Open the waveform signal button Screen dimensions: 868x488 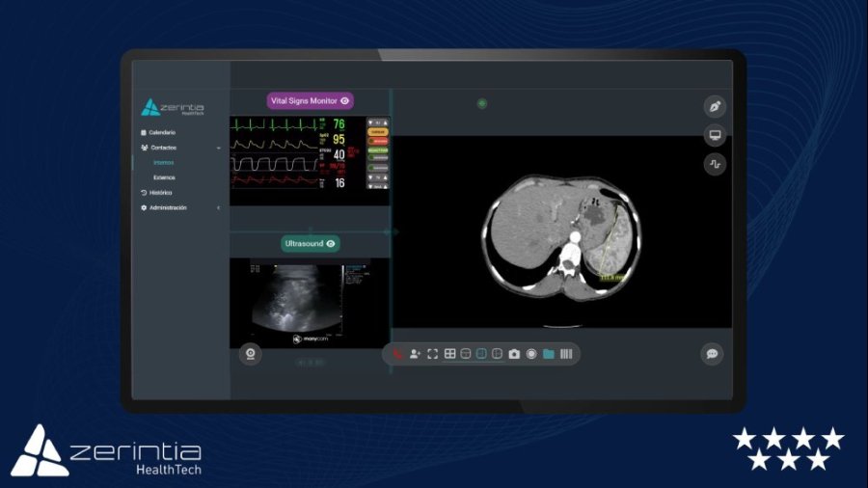click(x=715, y=164)
